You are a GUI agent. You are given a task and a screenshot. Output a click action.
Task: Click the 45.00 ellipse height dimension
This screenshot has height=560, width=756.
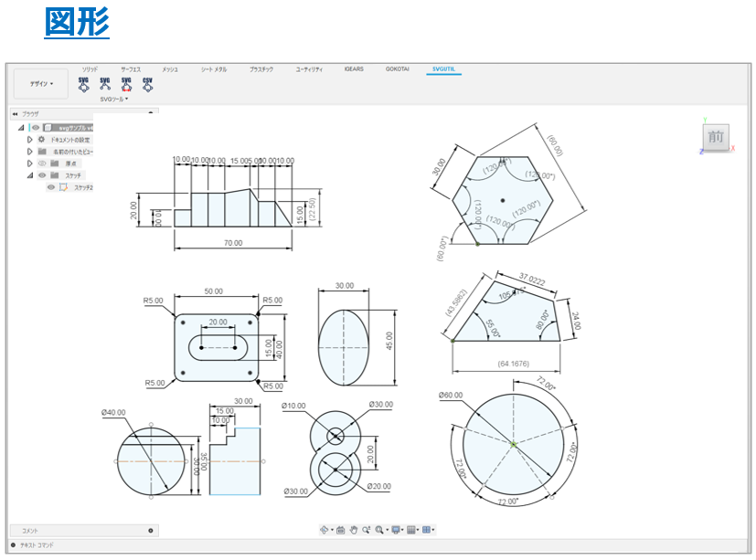point(389,341)
